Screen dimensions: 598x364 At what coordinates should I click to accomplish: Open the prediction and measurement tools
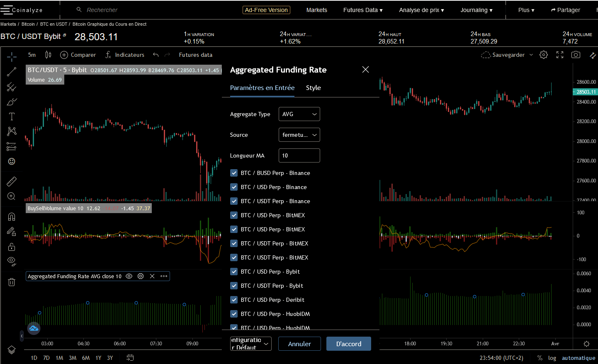coord(12,146)
